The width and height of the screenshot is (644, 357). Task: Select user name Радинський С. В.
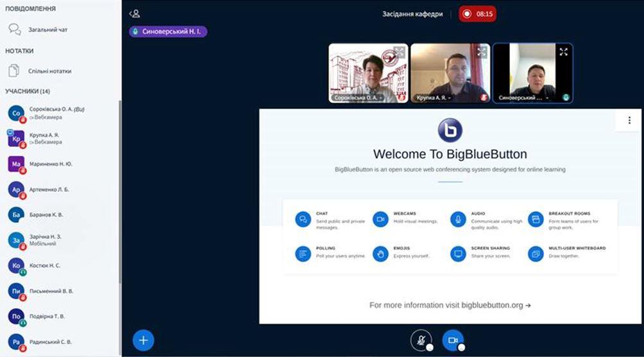[x=51, y=342]
